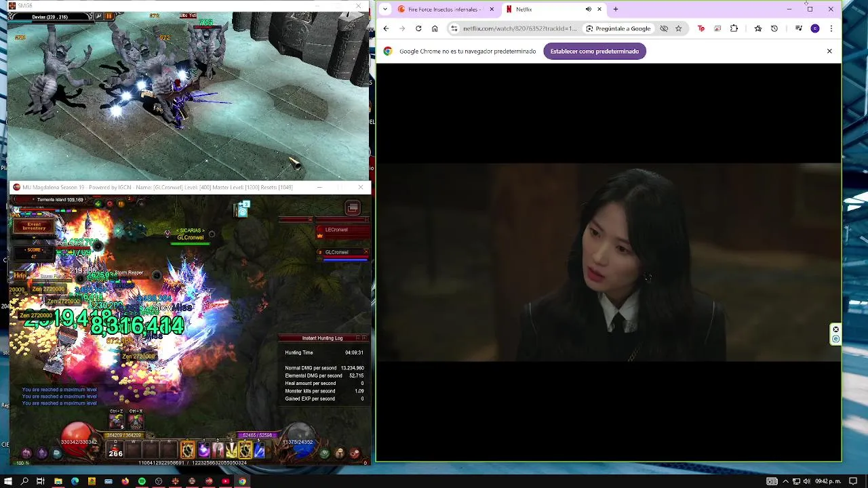Open the Windows Start menu
This screenshot has height=488, width=868.
[8, 481]
